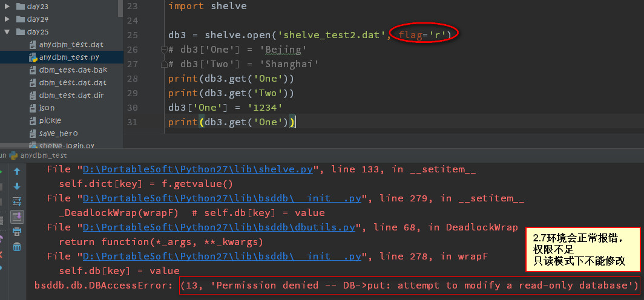Click the print(db3.get('Two')) line
Screen dimensions: 644x300
click(231, 93)
